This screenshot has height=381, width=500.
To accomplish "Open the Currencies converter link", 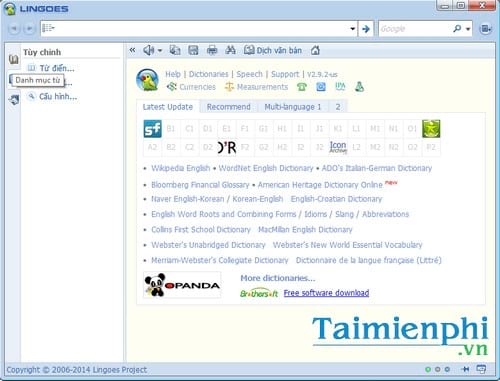I will coord(191,87).
